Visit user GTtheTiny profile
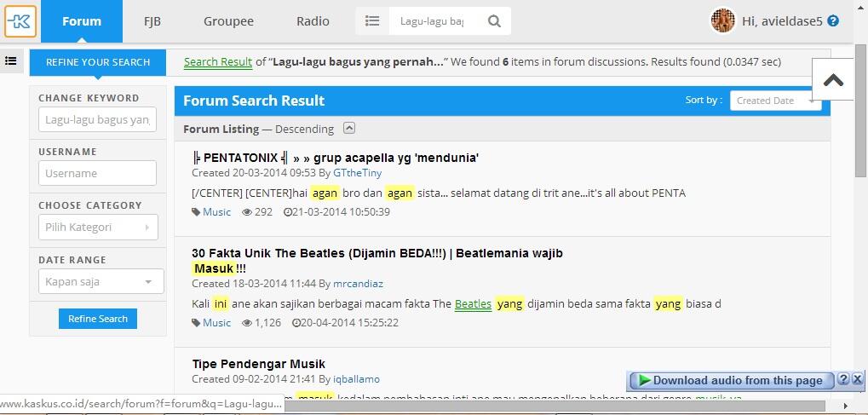 [358, 173]
